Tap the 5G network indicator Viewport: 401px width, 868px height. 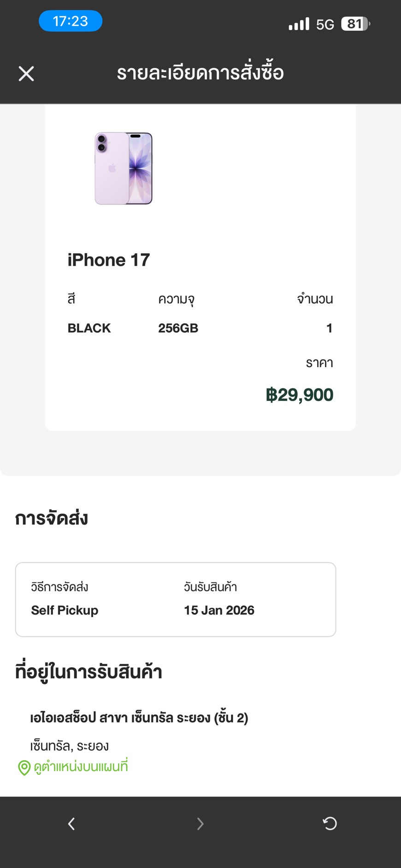coord(325,24)
